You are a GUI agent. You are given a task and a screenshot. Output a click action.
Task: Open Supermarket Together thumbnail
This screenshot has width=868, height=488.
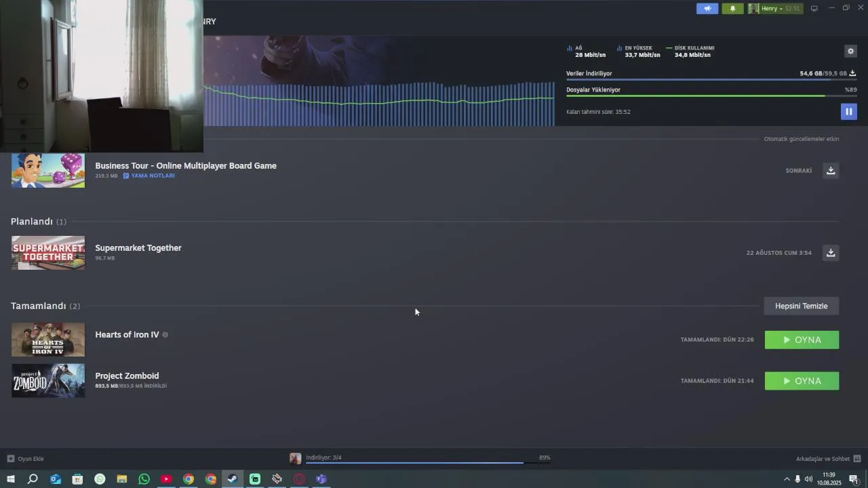[48, 253]
